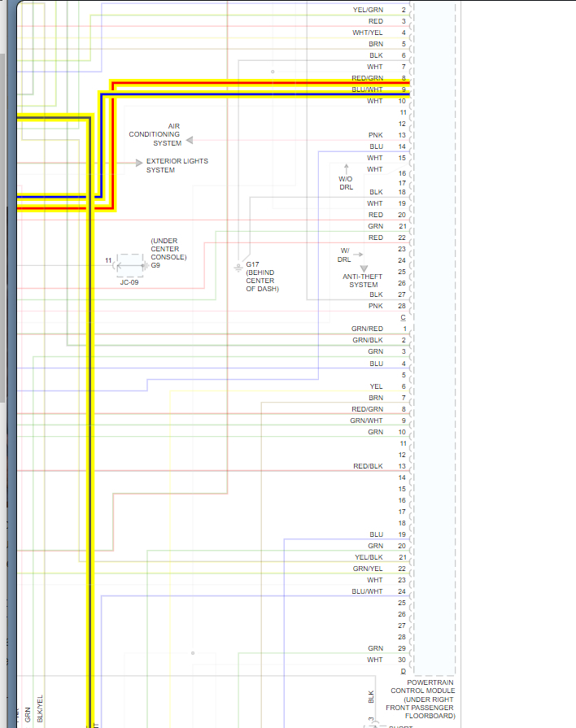The height and width of the screenshot is (728, 576).
Task: Click the W/O DRL text
Action: click(346, 183)
